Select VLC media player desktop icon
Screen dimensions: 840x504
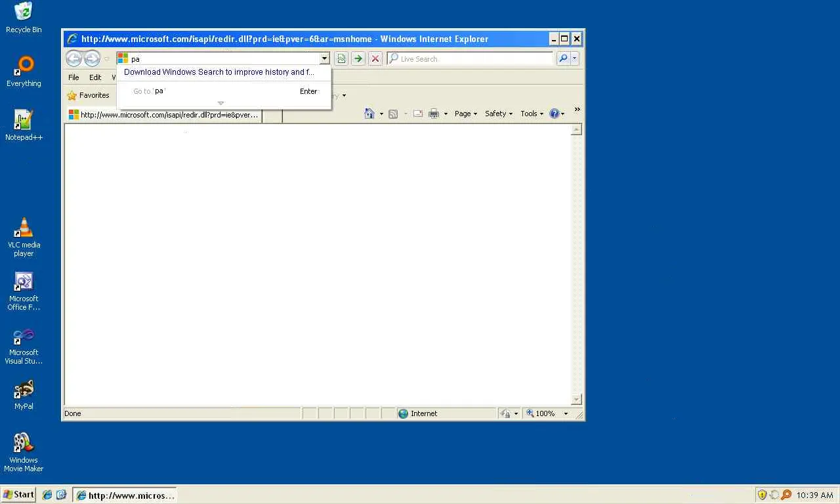pyautogui.click(x=24, y=237)
